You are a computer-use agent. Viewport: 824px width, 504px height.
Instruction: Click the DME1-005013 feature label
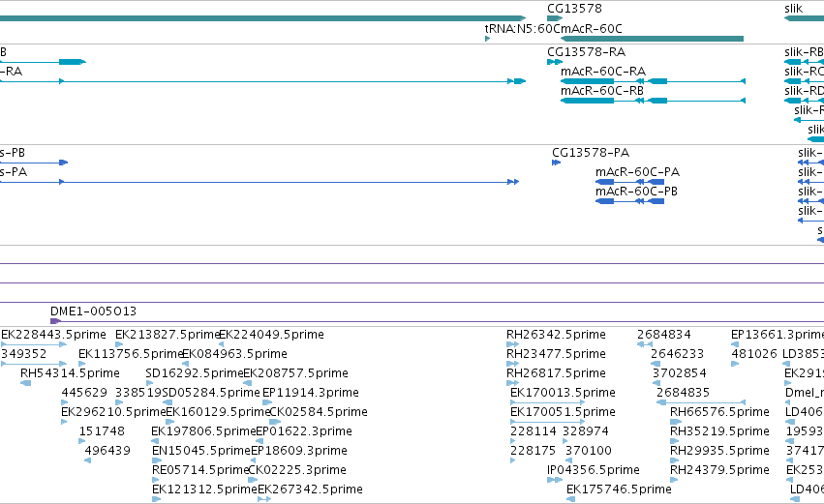click(94, 311)
